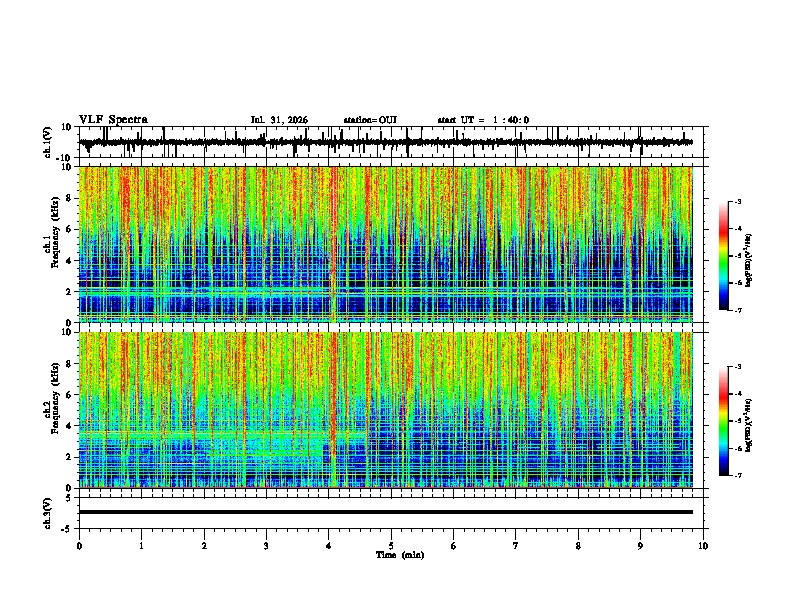792x612 pixels.
Task: Click the "5" tick on the time axis
Action: (x=391, y=546)
